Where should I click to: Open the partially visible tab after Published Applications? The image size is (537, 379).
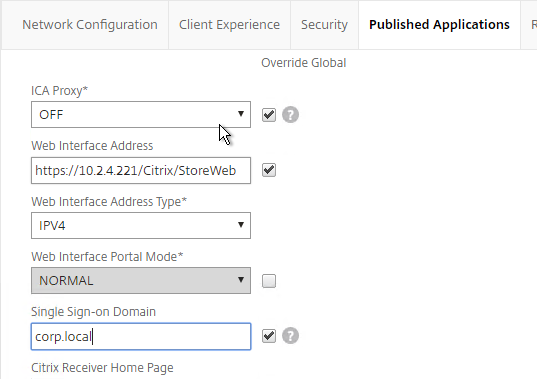[x=529, y=25]
